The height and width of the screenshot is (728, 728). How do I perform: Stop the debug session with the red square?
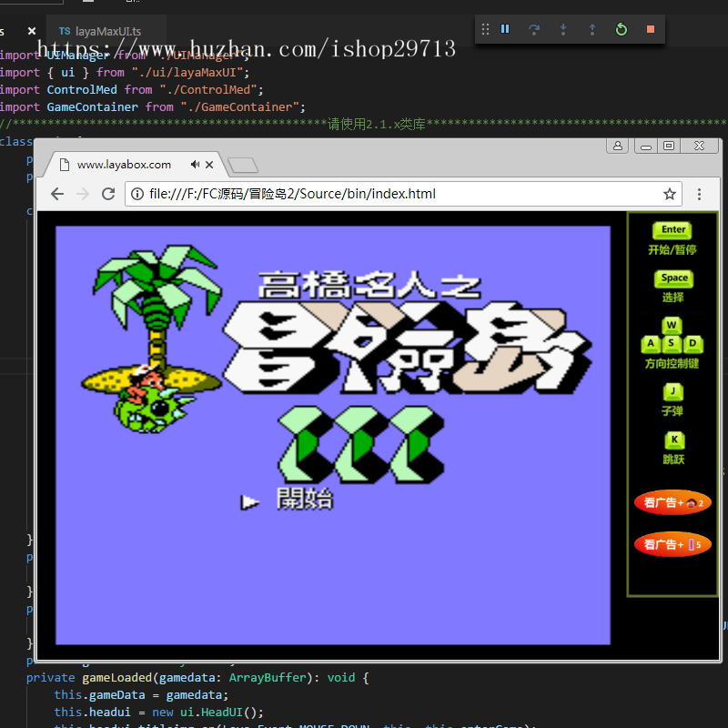[x=651, y=28]
